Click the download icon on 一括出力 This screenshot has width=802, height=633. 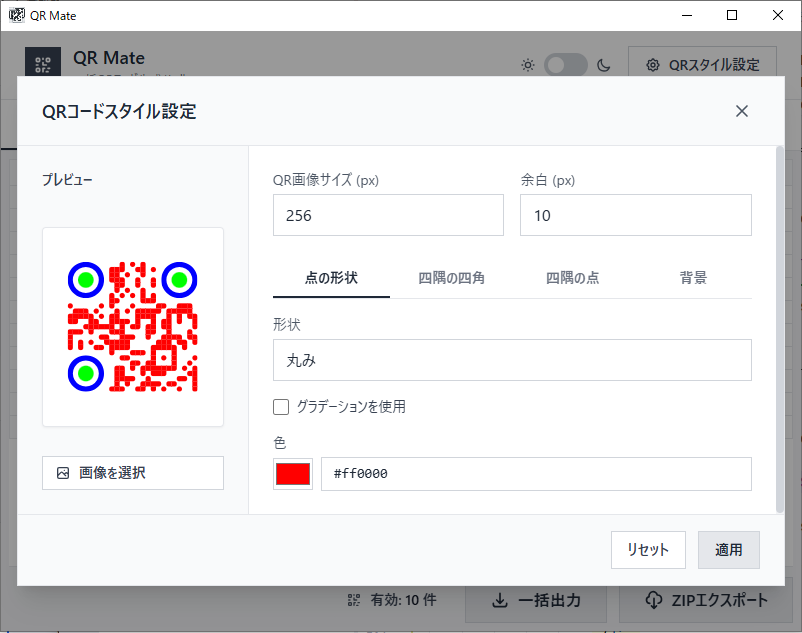coord(500,600)
